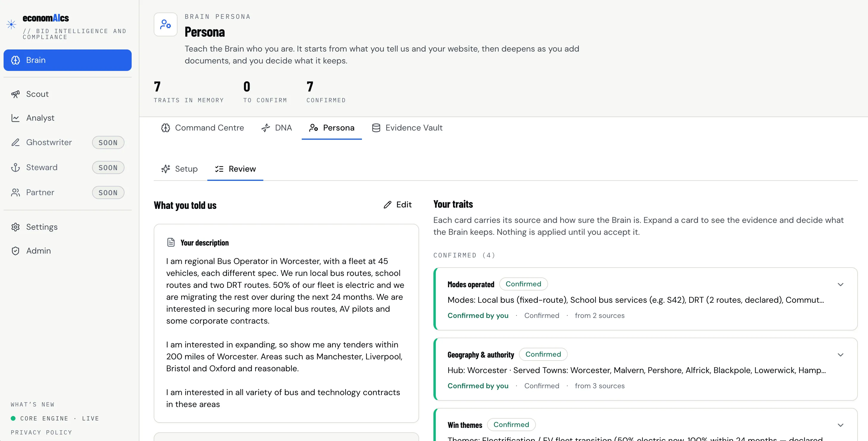
Task: Click the 7 Confirmed stat
Action: (x=326, y=92)
